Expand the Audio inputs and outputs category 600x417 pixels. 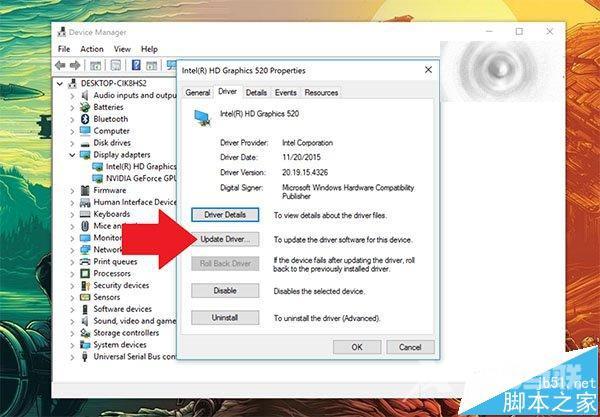click(x=72, y=95)
